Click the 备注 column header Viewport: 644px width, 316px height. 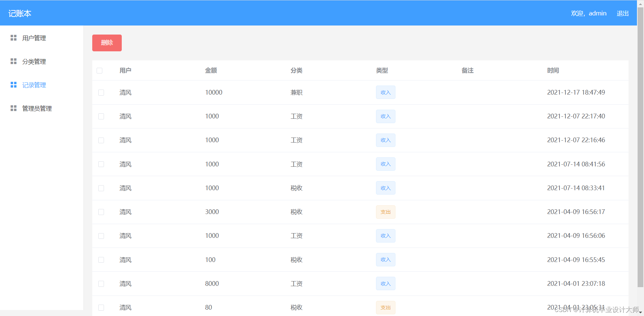[468, 70]
